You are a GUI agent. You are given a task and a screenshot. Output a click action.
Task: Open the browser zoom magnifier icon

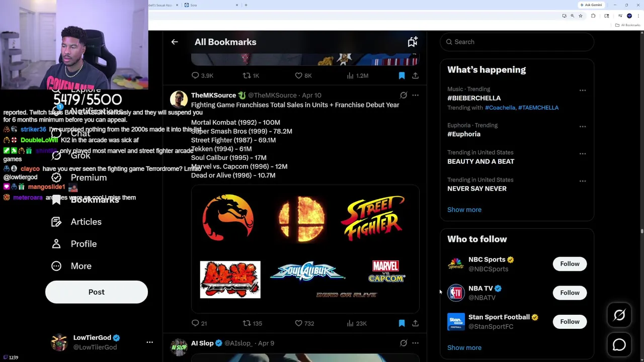click(x=572, y=16)
